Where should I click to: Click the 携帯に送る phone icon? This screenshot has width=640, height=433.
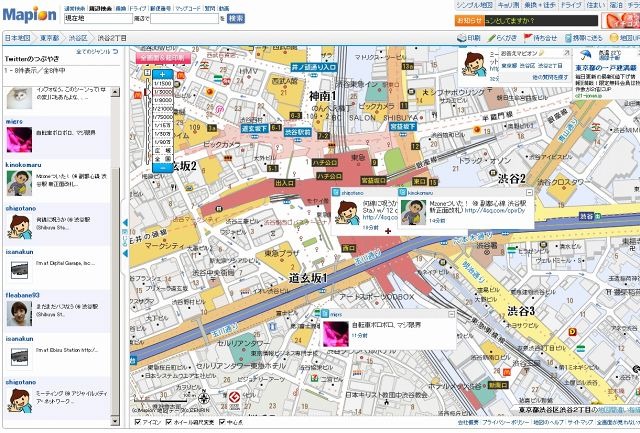[568, 38]
